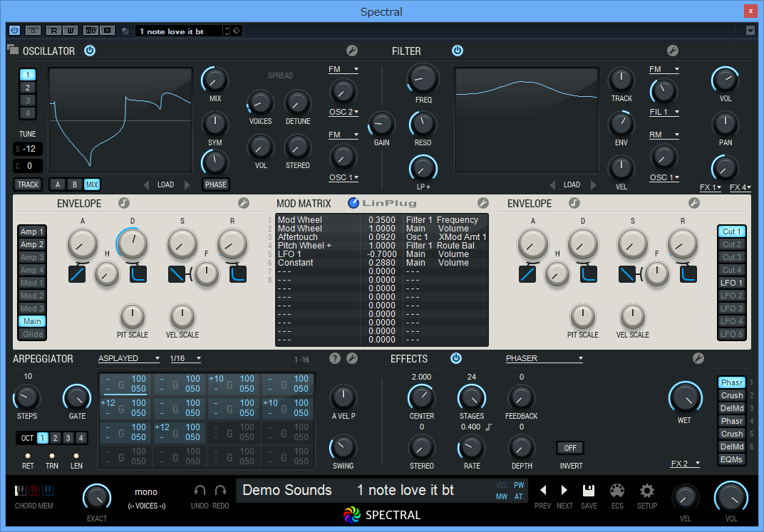The image size is (764, 532).
Task: Open the arpeggiator ASPLAYED mode dropdown
Action: point(128,359)
